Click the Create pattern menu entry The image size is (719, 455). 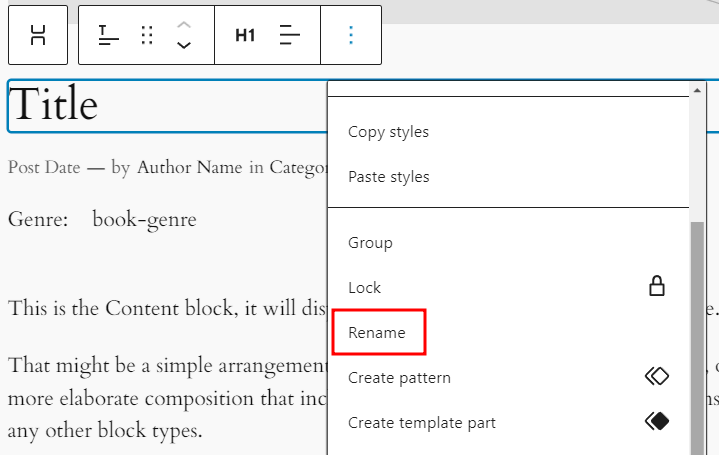[x=399, y=378]
